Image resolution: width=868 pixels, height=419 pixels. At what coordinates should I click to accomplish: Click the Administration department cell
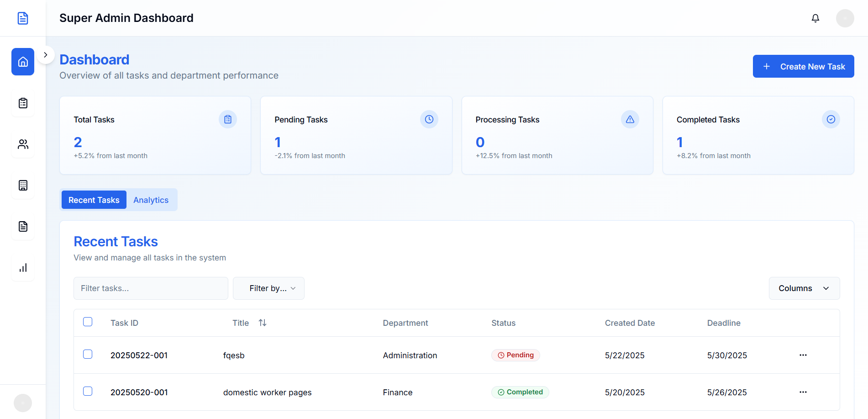[x=410, y=355]
